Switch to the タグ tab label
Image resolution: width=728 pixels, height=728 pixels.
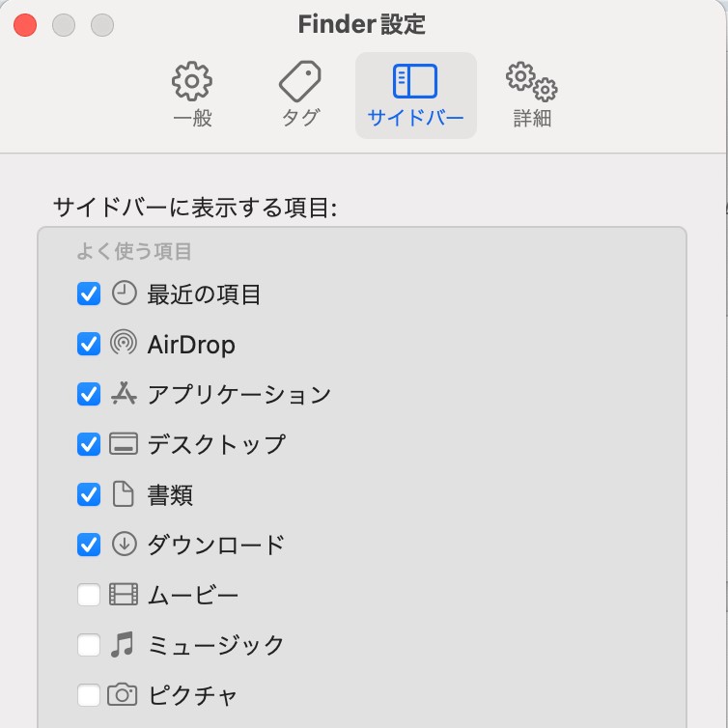300,118
